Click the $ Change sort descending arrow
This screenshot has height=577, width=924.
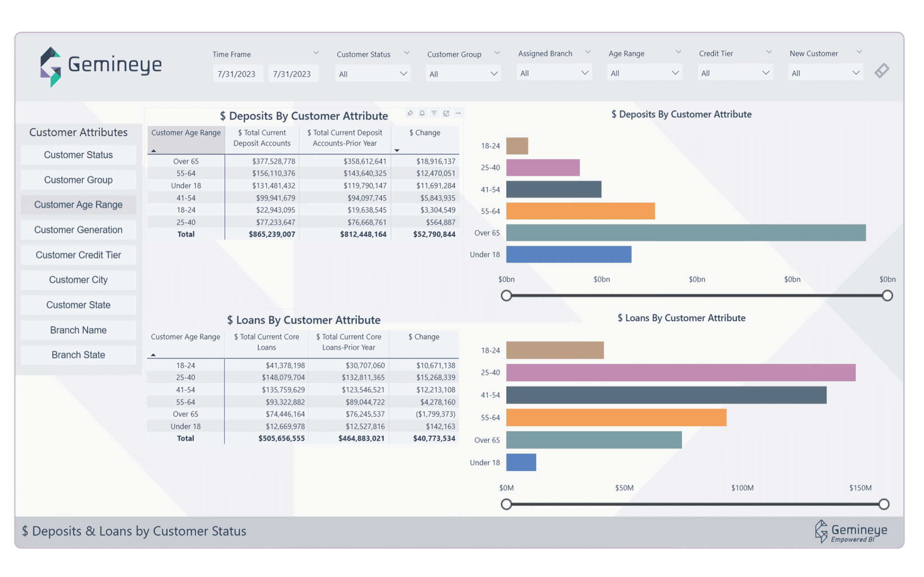click(x=397, y=150)
